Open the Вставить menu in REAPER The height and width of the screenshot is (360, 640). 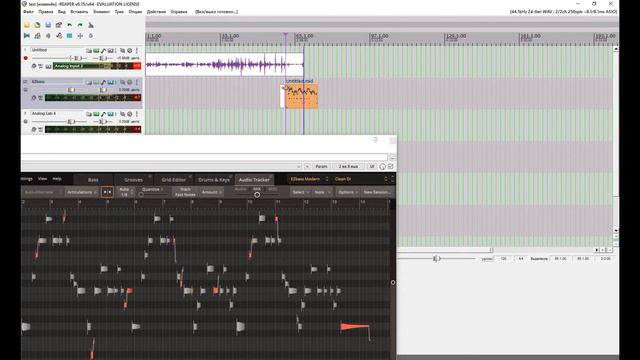[x=79, y=12]
